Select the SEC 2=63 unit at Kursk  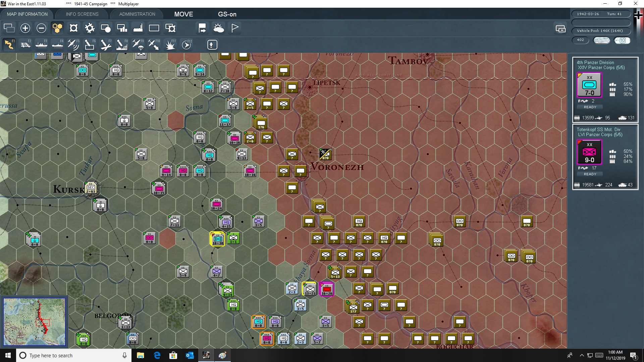91,188
